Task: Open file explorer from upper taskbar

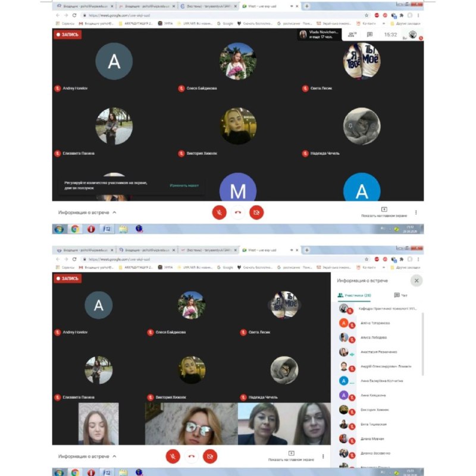Action: (x=123, y=229)
